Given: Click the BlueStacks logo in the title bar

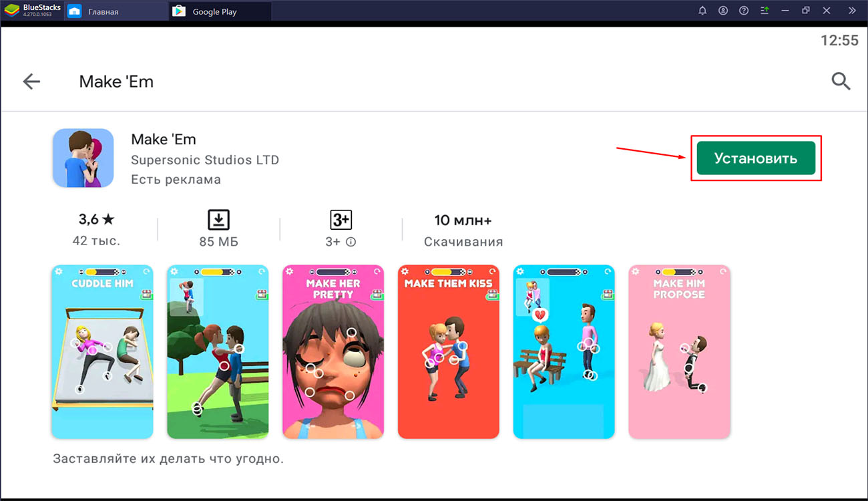Looking at the screenshot, I should pos(11,11).
